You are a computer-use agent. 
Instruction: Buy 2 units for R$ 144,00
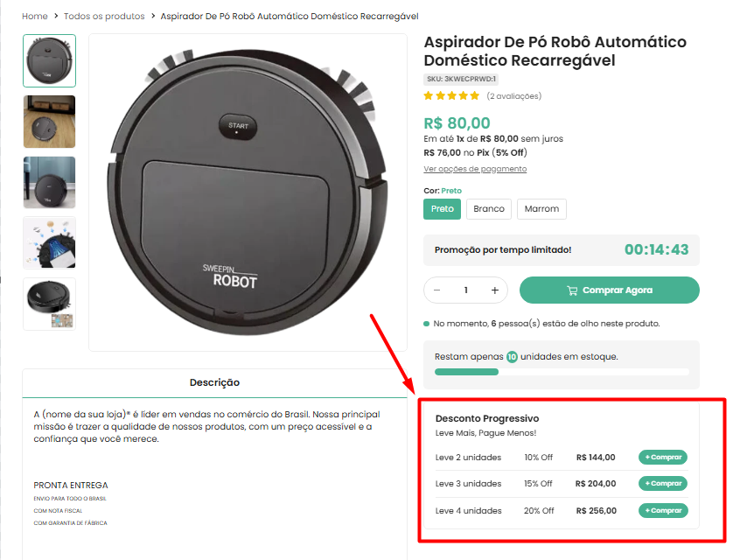tap(663, 458)
